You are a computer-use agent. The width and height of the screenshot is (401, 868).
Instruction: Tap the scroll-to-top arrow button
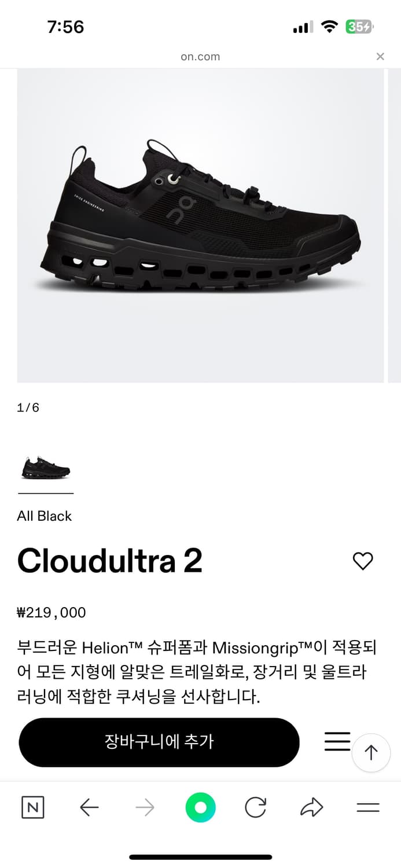(x=371, y=752)
